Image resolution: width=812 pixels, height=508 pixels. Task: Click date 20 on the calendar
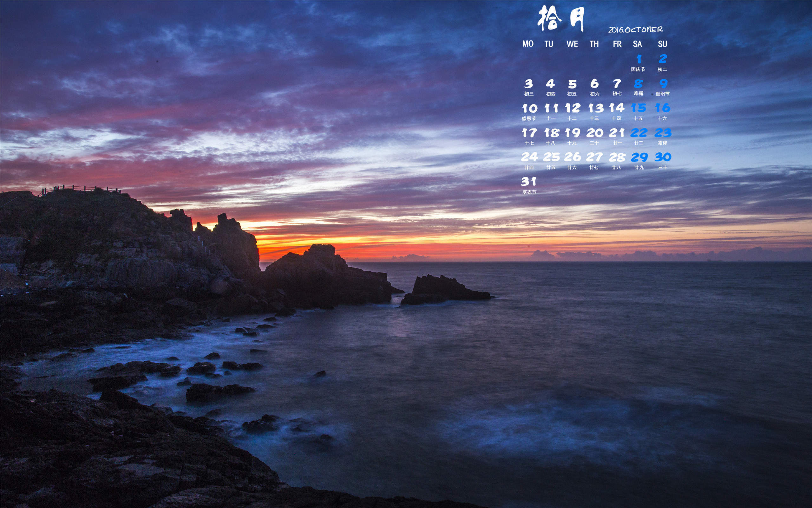595,133
